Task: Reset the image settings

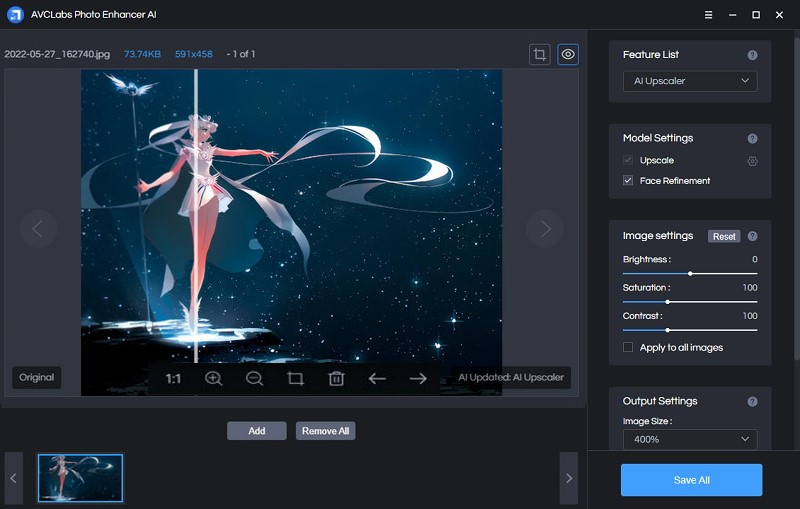Action: [724, 237]
